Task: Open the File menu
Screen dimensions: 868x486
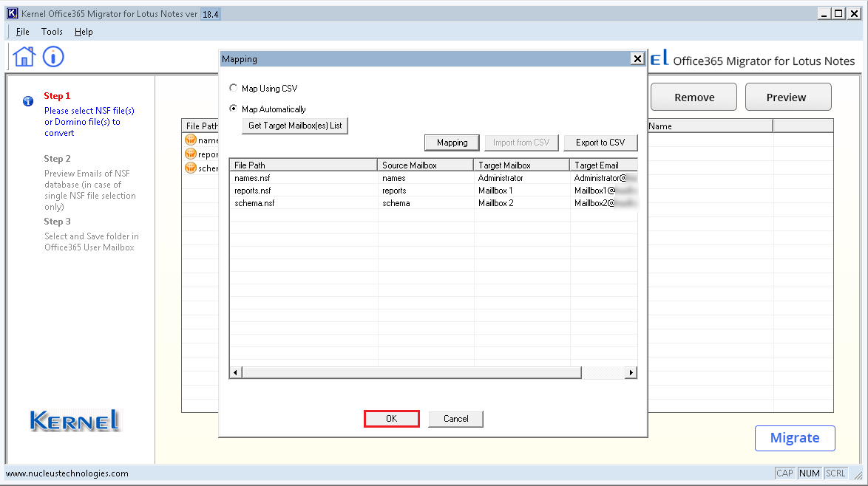Action: (23, 32)
